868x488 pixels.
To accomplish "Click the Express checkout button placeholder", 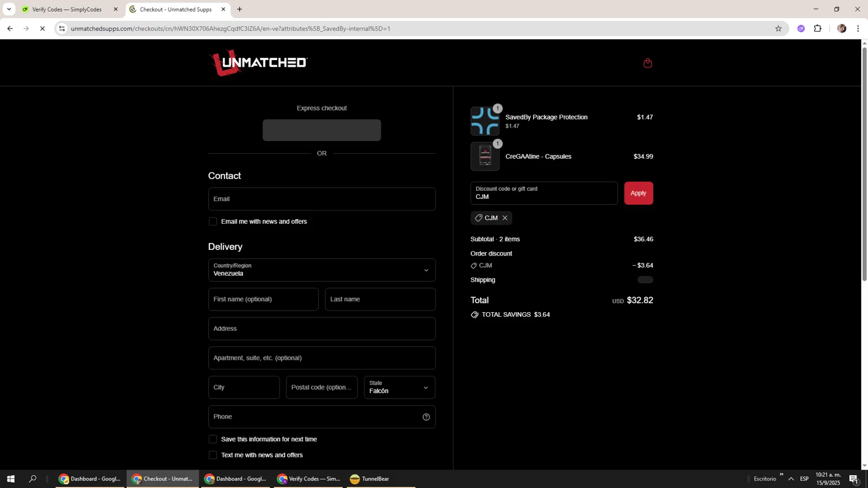I will pos(322,130).
